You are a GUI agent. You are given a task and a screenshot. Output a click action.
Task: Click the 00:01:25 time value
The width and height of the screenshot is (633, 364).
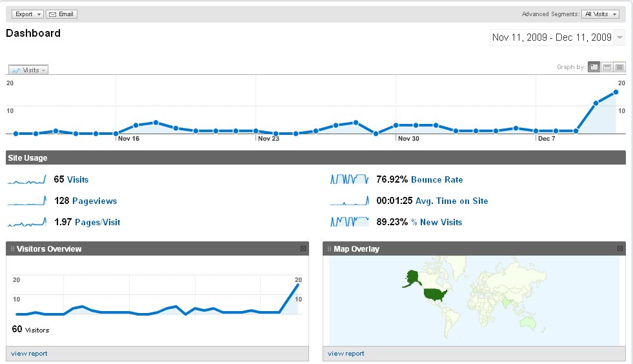click(394, 201)
